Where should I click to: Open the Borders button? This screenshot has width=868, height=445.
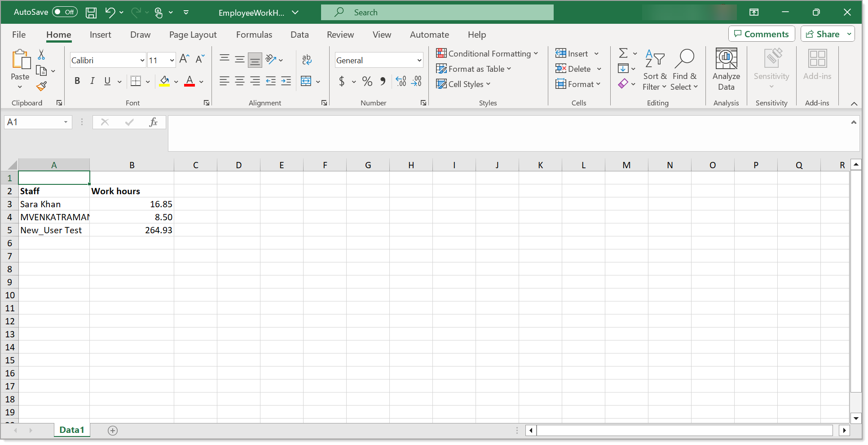tap(136, 81)
